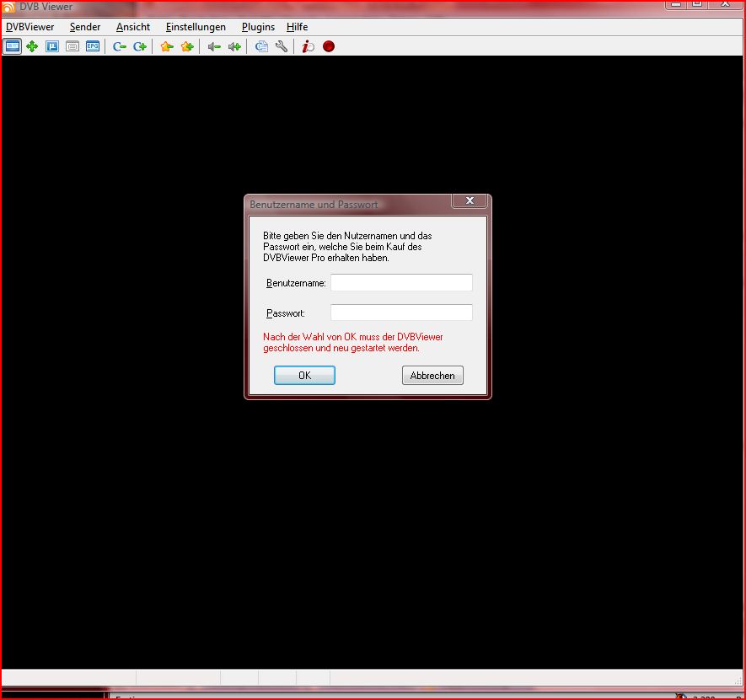Lower volume with speaker minus icon
Image resolution: width=746 pixels, height=700 pixels.
click(214, 46)
